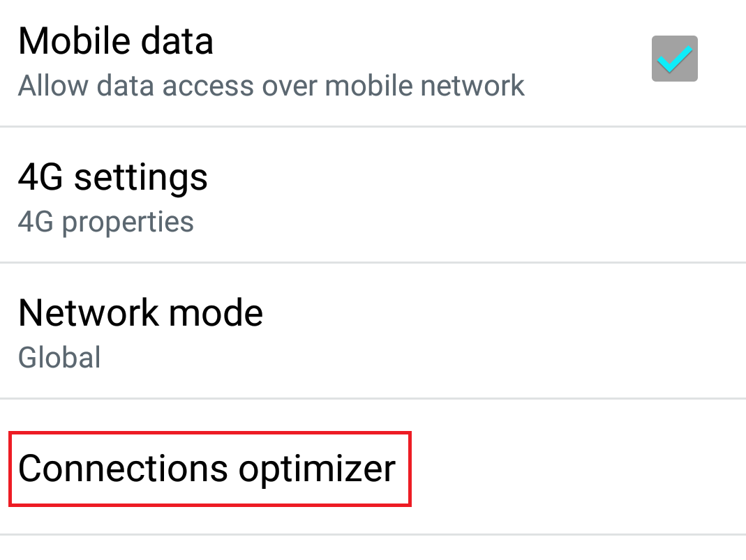This screenshot has width=746, height=560.
Task: Tap the 4G properties subtitle text
Action: point(105,222)
